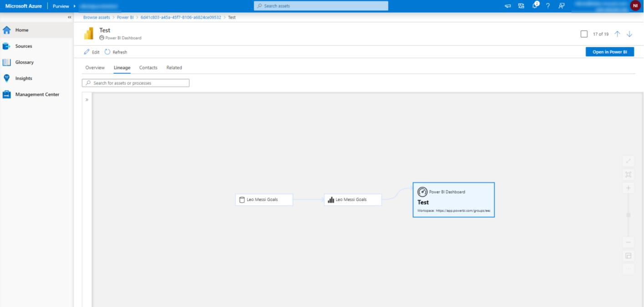Click the lineage fullscreen expand icon
This screenshot has height=307, width=644.
[628, 161]
